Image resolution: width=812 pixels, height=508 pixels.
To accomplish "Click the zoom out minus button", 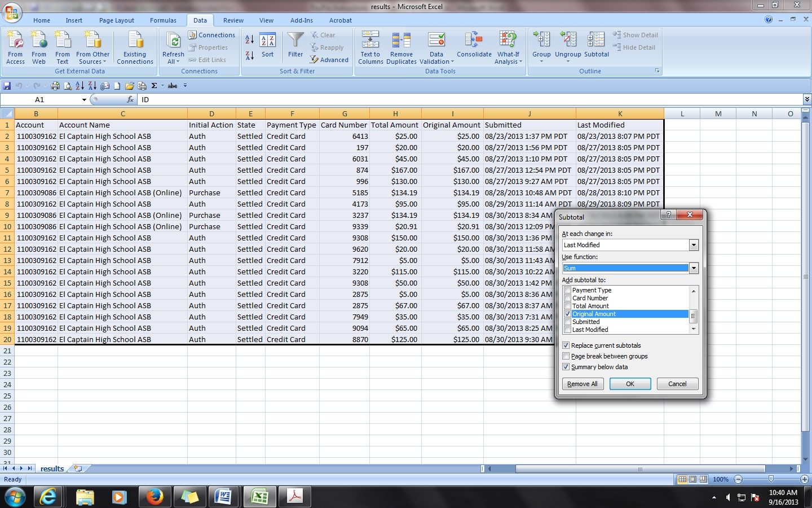I will (x=738, y=479).
